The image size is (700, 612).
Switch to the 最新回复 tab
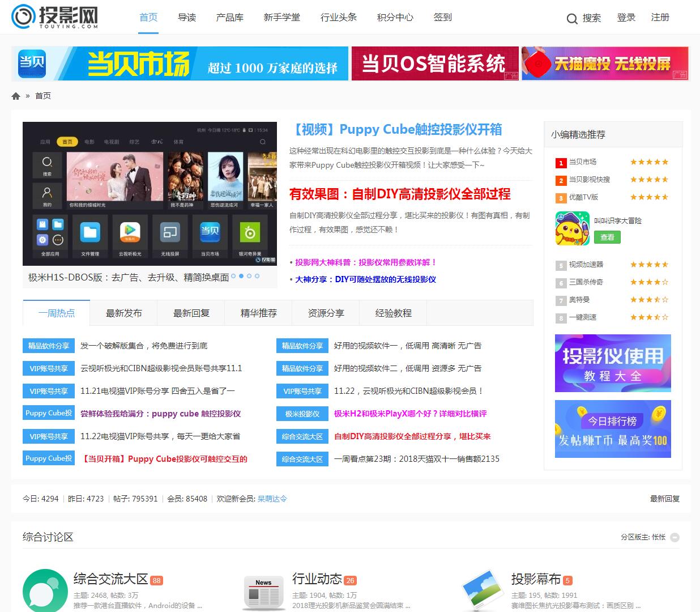tap(191, 313)
